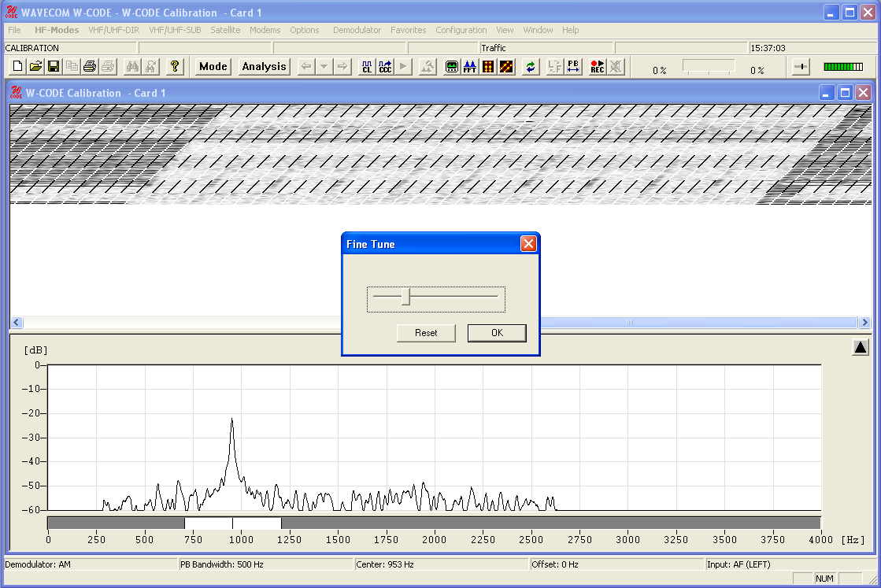Open a file with the folder icon
881x588 pixels.
[35, 67]
